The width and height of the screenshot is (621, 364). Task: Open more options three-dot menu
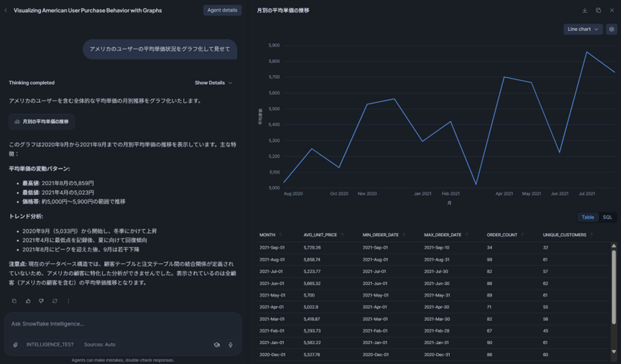pyautogui.click(x=68, y=301)
